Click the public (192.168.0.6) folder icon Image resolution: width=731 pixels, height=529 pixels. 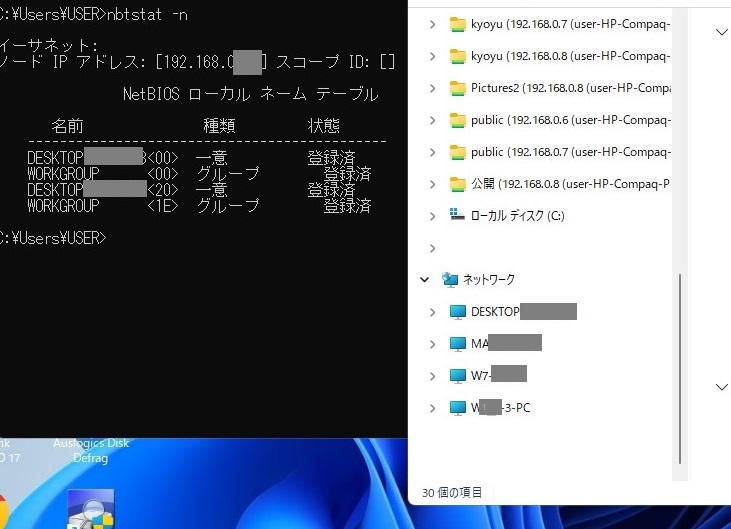click(x=458, y=120)
